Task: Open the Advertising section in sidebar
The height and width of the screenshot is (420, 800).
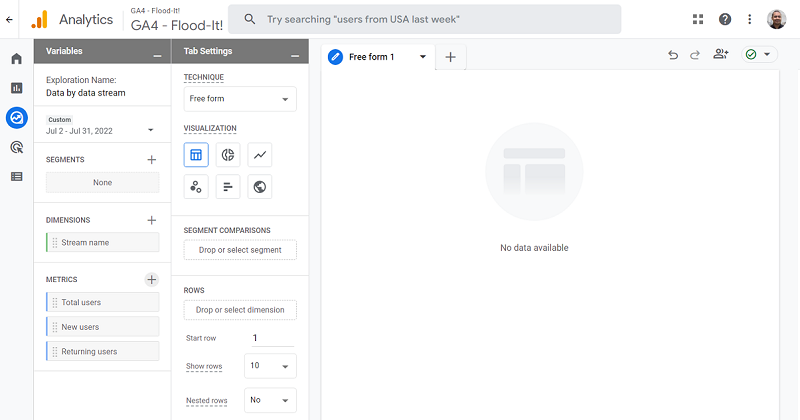Action: tap(16, 147)
